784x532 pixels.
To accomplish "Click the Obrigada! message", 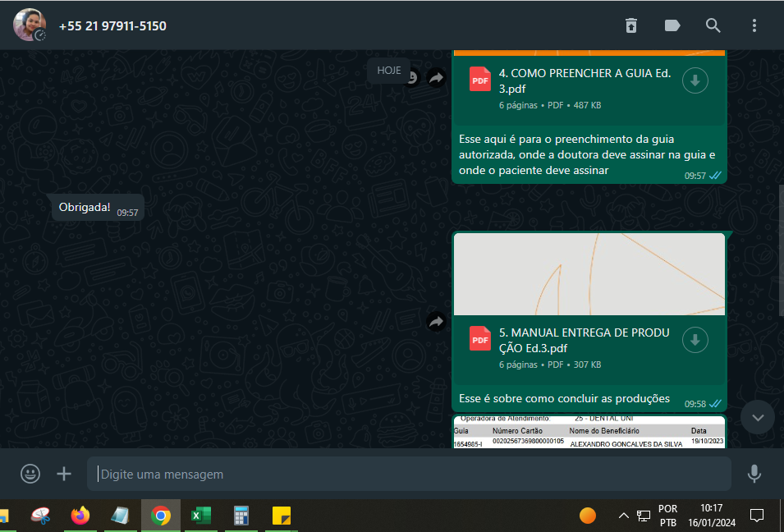I will click(x=98, y=208).
